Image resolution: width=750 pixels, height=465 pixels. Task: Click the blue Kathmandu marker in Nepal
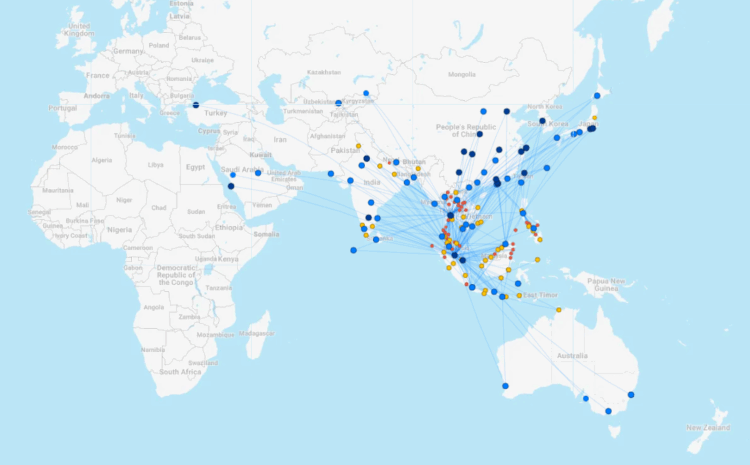point(396,162)
